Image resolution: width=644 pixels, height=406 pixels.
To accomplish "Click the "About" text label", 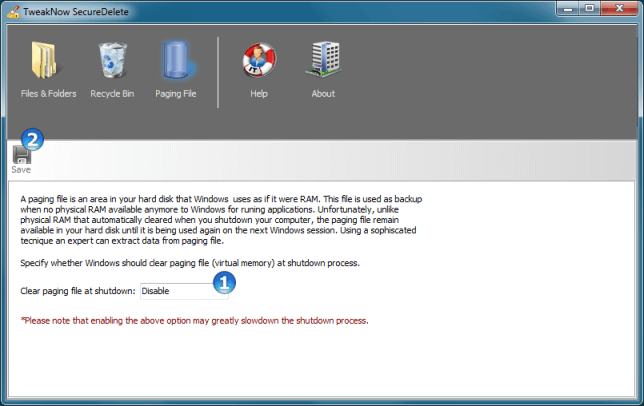I will tap(323, 94).
